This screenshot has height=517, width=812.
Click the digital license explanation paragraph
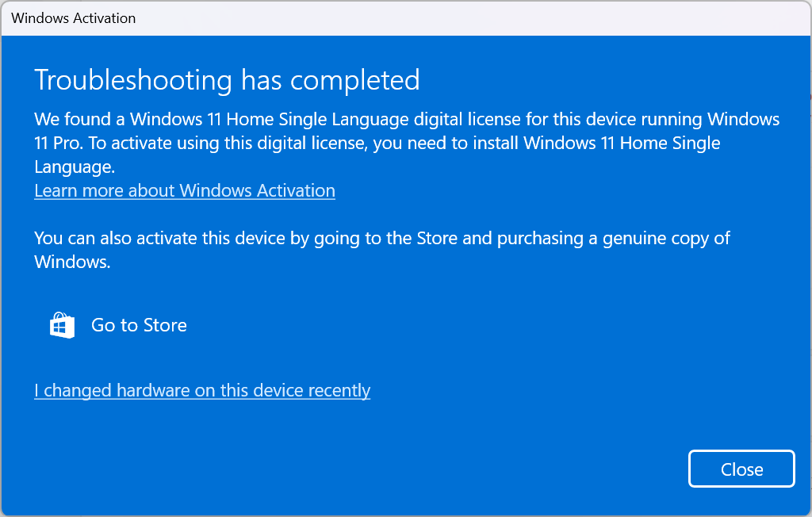click(x=407, y=143)
